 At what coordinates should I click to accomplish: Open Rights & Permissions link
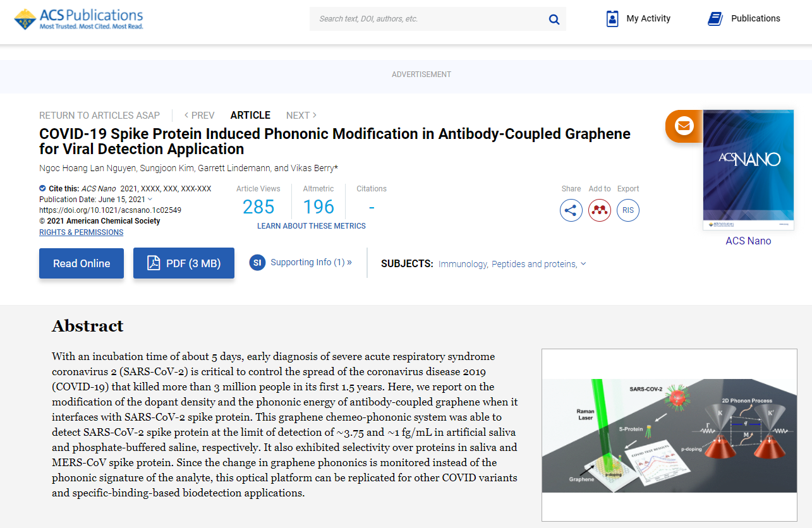tap(82, 232)
